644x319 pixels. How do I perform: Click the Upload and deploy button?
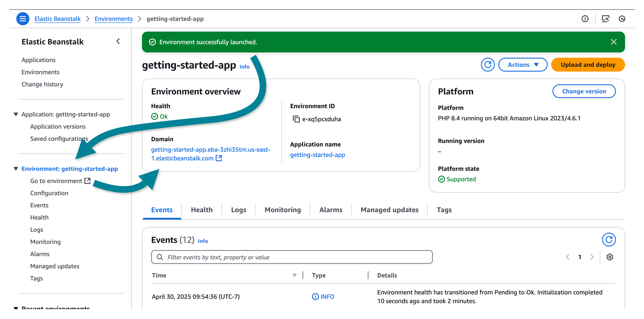[588, 65]
